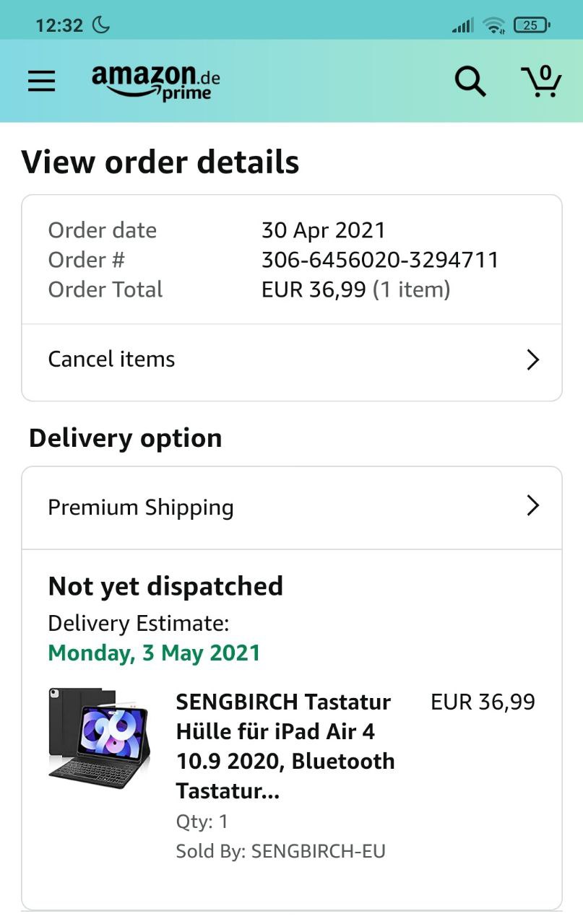The width and height of the screenshot is (583, 924).
Task: Tap the item price EUR 36,99
Action: pos(483,702)
